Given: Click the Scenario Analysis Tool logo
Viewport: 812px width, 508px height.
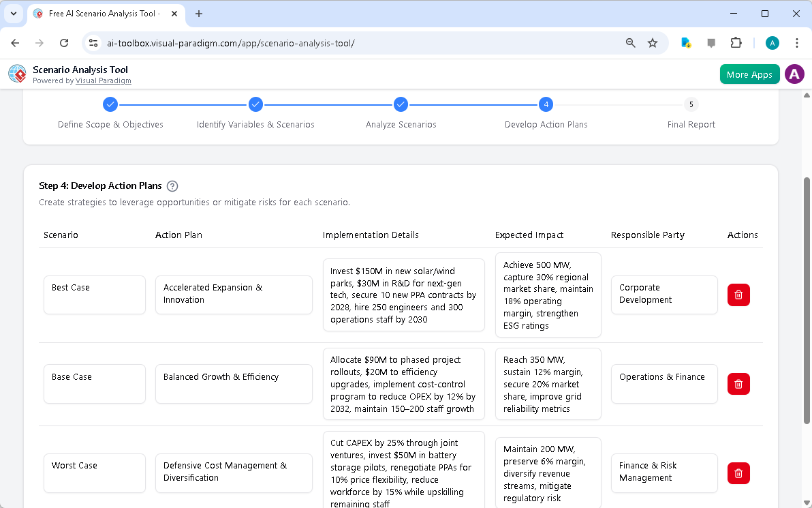Looking at the screenshot, I should [16, 74].
